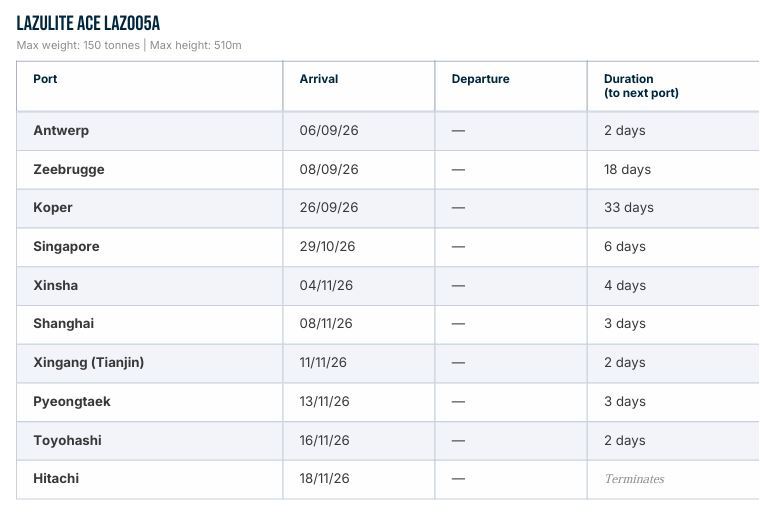Click the Lazulite Ace LAZ005A heading
The width and height of the screenshot is (760, 512).
(88, 23)
